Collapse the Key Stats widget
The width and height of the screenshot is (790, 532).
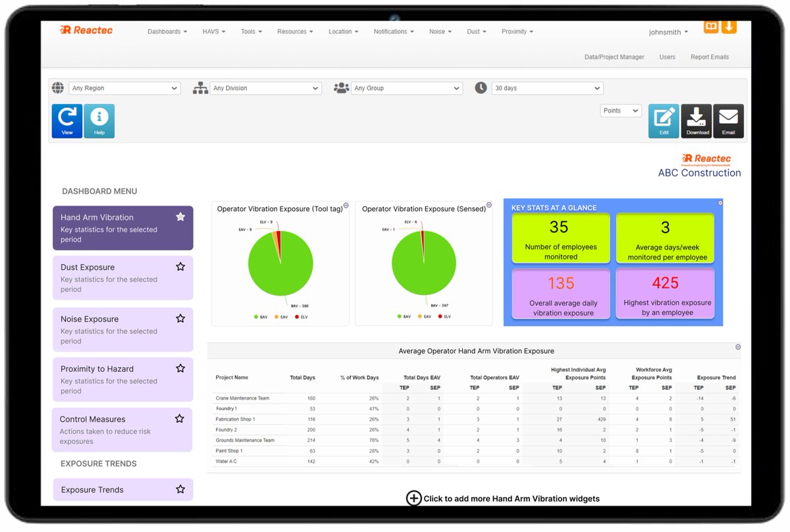click(720, 203)
